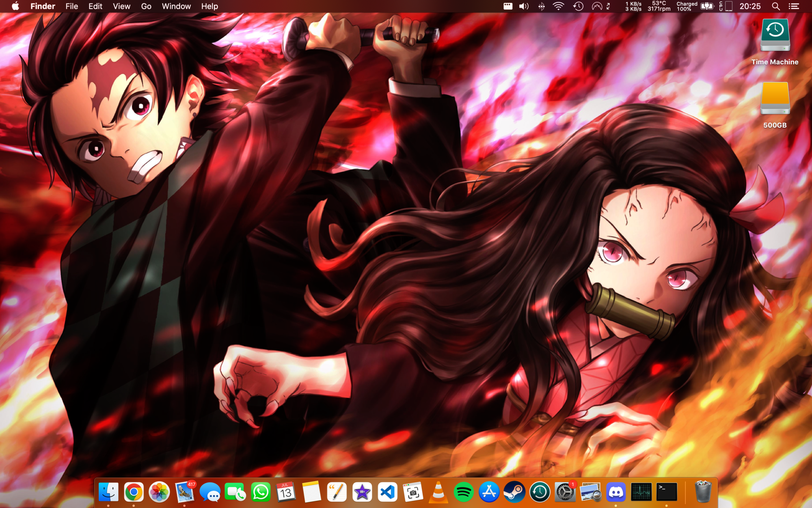This screenshot has width=812, height=508.
Task: Open Time Machine app in the Dock
Action: [x=540, y=492]
